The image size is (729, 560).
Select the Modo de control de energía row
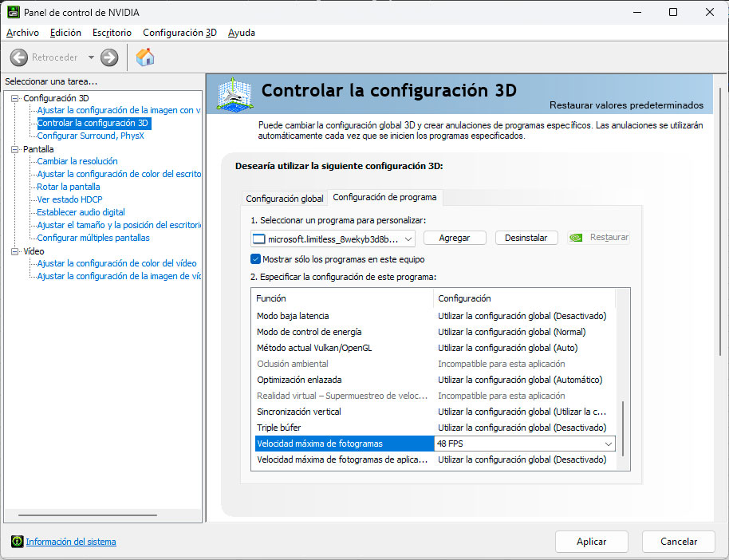tap(435, 332)
